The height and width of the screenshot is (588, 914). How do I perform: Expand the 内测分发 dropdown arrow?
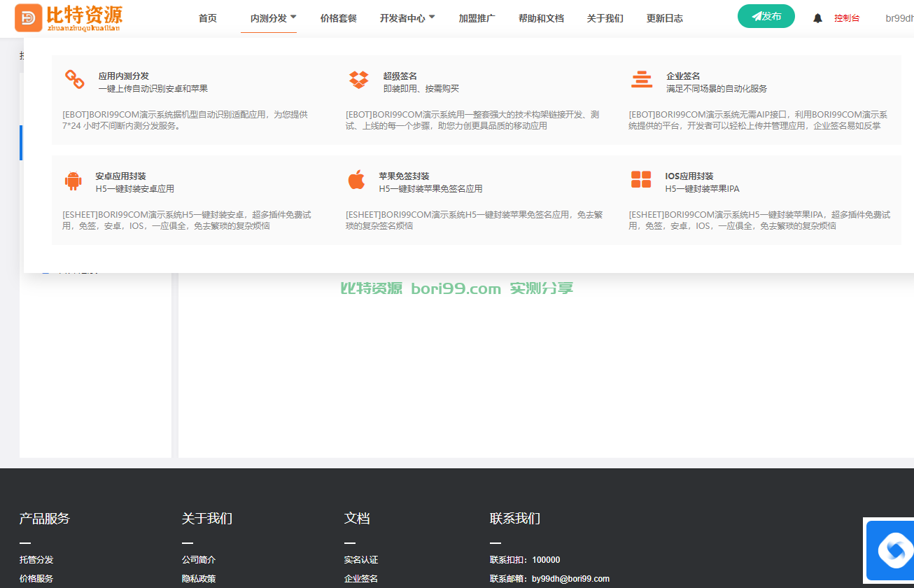[293, 17]
